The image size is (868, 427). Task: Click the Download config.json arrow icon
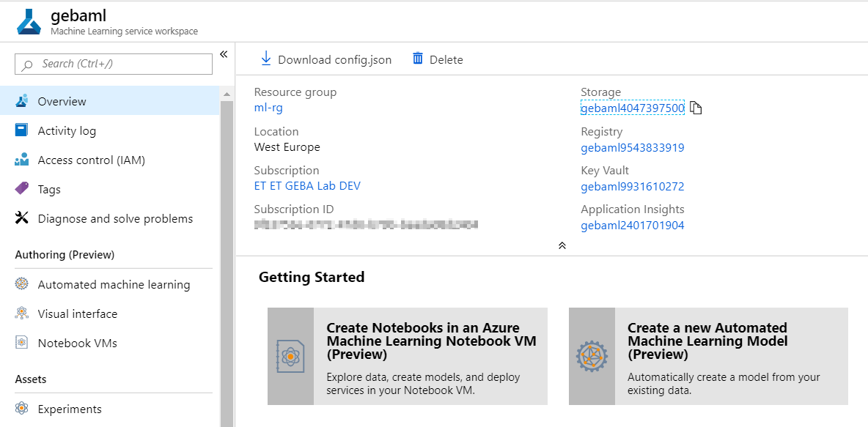coord(265,59)
